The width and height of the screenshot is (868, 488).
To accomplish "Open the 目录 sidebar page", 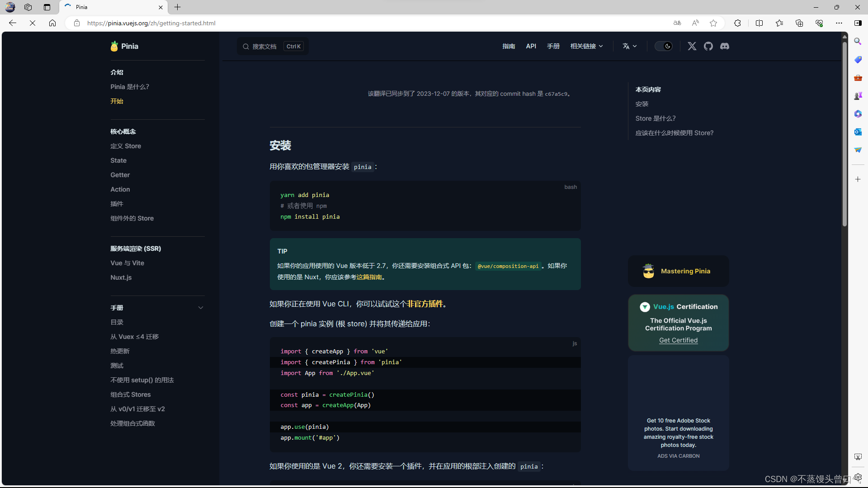I will (117, 322).
